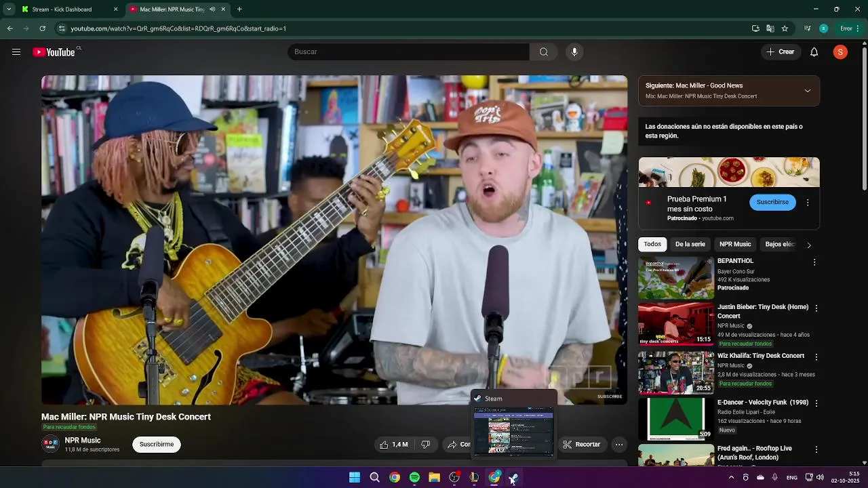868x488 pixels.
Task: Open Chrome three-dot Error menu
Action: pyautogui.click(x=850, y=28)
